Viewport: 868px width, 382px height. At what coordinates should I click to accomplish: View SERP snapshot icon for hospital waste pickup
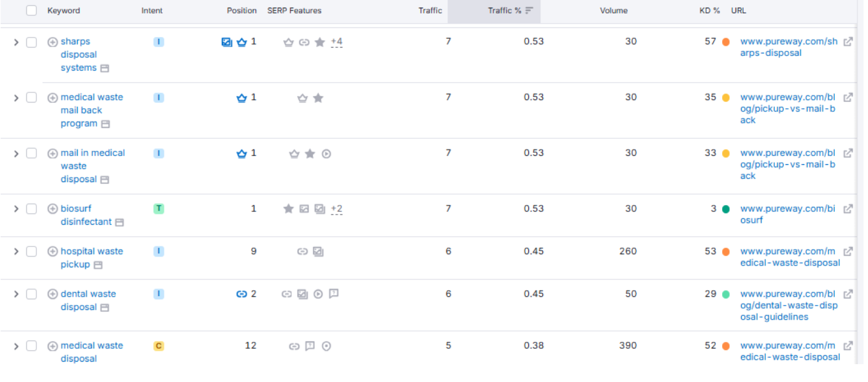point(98,265)
